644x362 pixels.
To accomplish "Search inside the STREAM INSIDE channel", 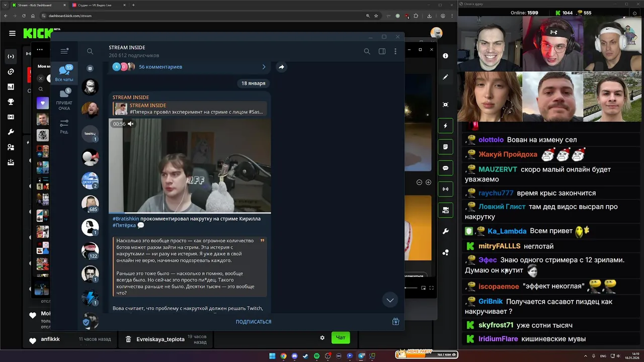I will point(367,51).
